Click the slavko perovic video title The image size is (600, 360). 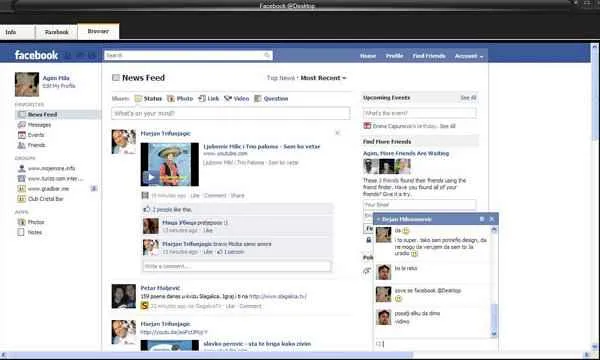point(257,344)
